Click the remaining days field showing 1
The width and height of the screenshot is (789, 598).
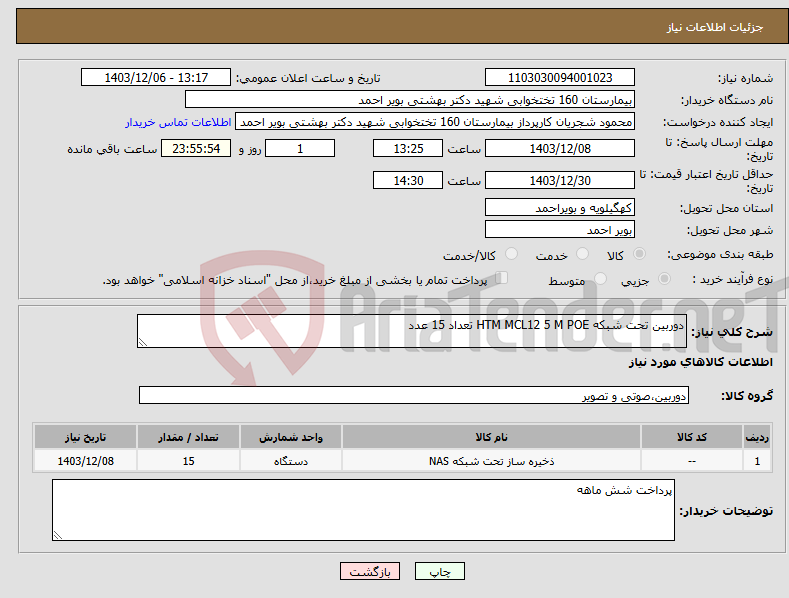point(300,148)
